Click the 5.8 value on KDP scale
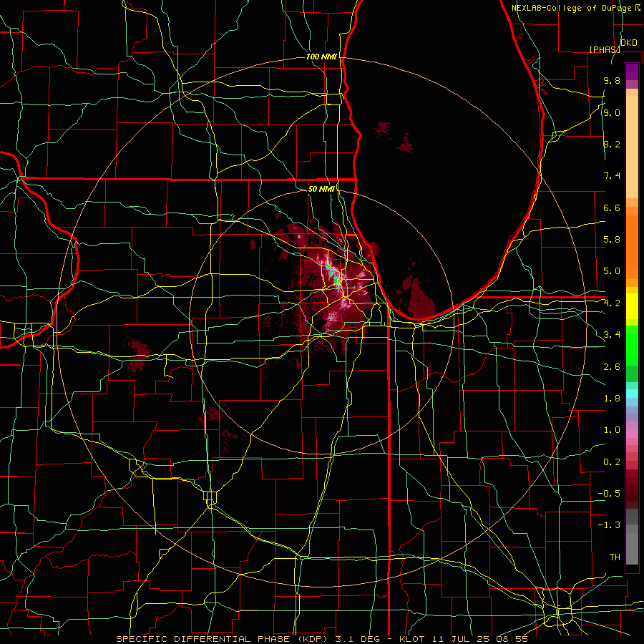Image resolution: width=644 pixels, height=644 pixels. pyautogui.click(x=612, y=240)
